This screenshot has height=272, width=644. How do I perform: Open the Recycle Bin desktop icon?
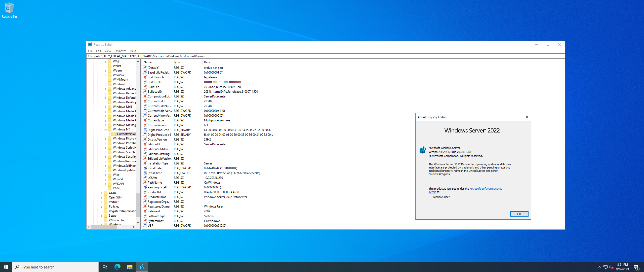(9, 10)
